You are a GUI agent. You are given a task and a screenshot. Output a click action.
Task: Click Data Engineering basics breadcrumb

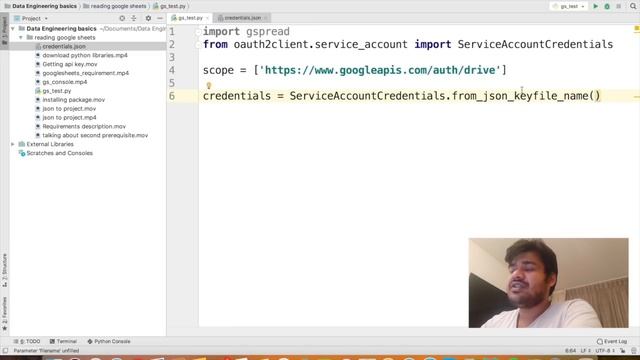(x=44, y=6)
